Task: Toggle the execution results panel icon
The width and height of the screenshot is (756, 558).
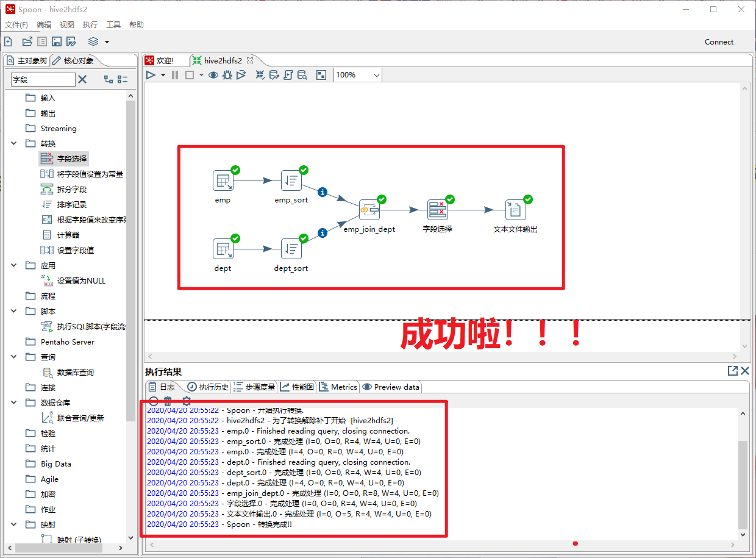Action: (x=321, y=75)
